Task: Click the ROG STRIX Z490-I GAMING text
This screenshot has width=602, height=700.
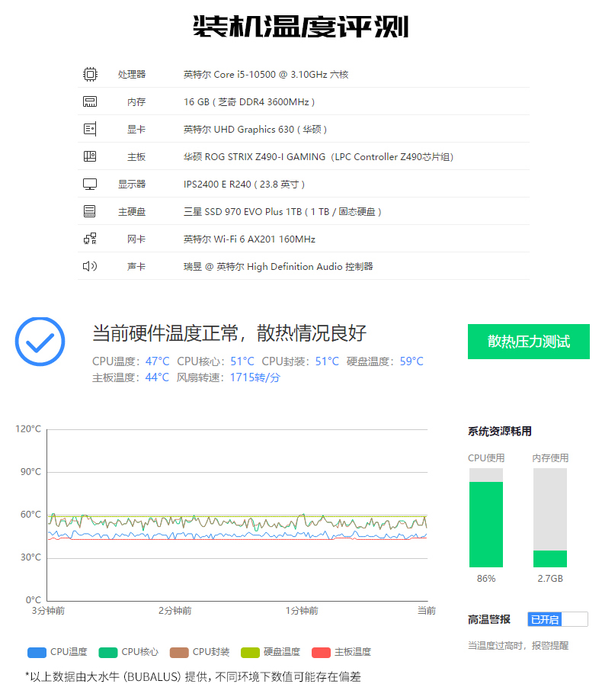Action: point(319,156)
